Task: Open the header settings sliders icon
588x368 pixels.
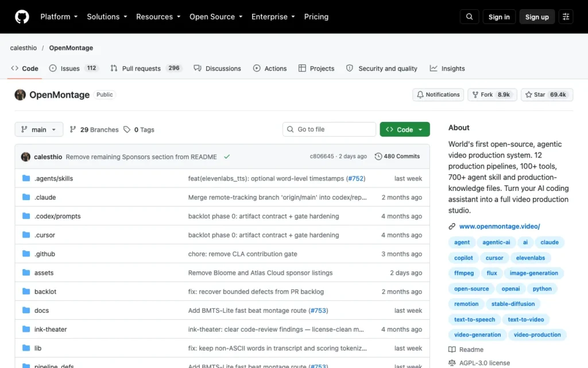Action: pyautogui.click(x=566, y=17)
